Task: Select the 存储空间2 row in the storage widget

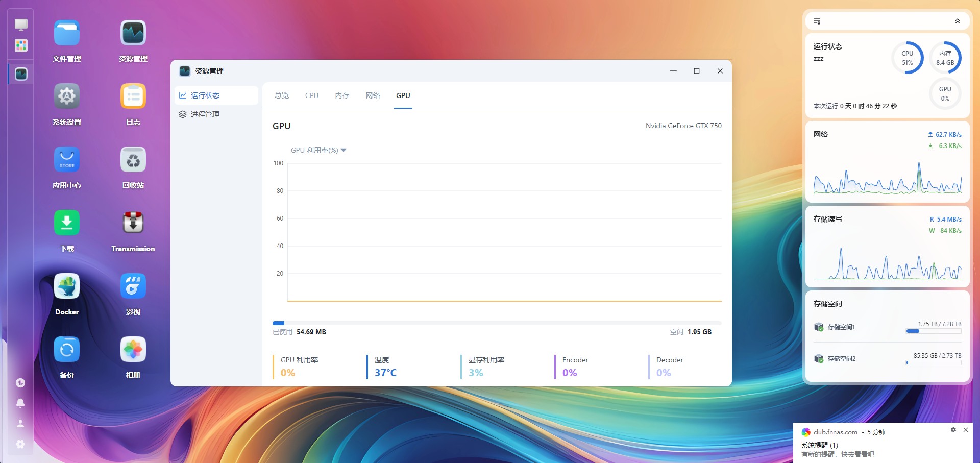Action: click(888, 358)
